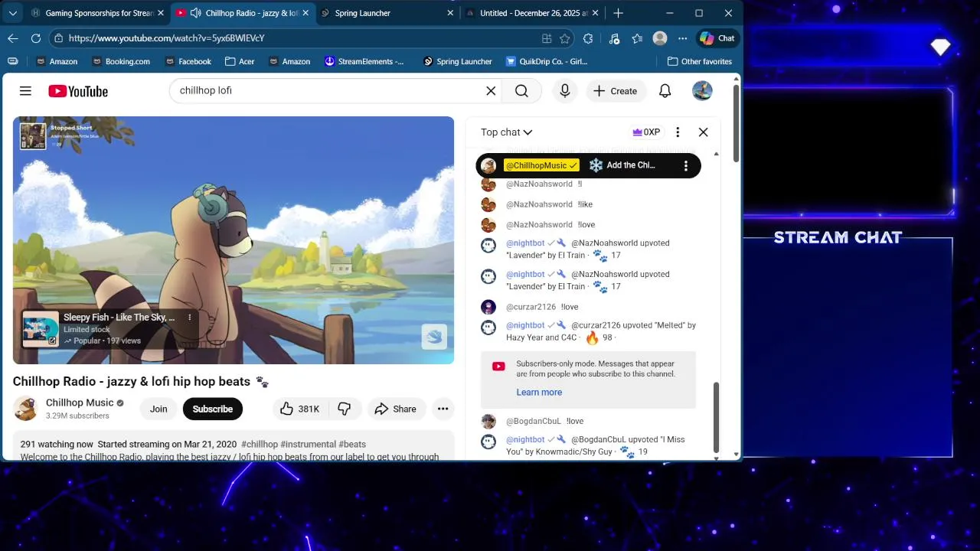980x551 pixels.
Task: Mute the Chillhop Radio tab audio
Action: [x=195, y=13]
